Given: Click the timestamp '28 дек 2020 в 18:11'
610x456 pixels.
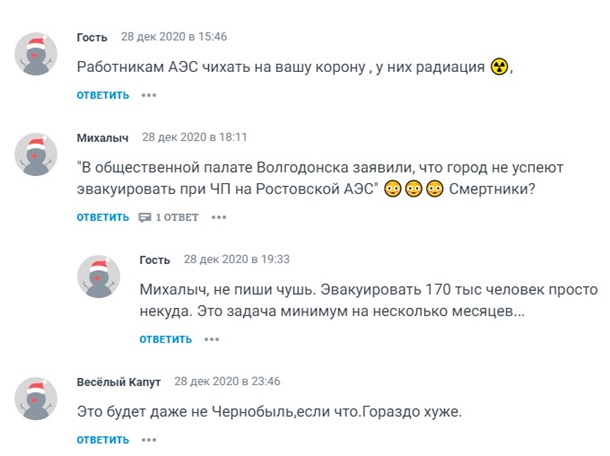Looking at the screenshot, I should 194,137.
